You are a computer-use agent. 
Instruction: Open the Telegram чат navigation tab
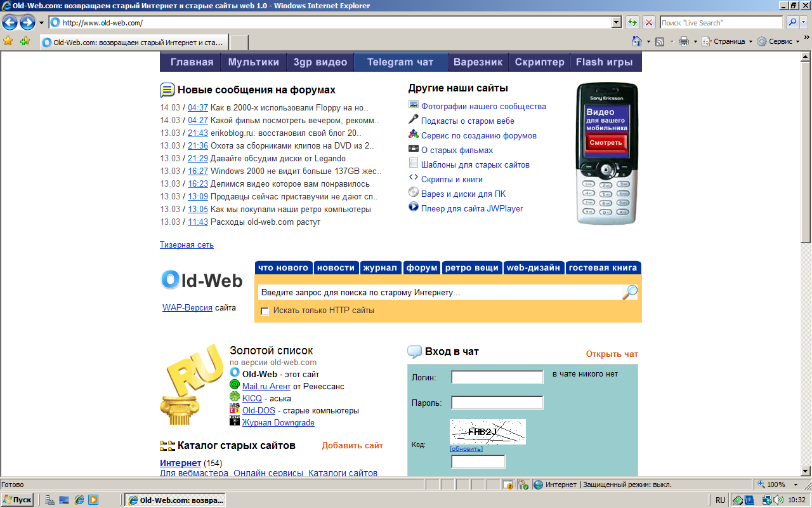(x=400, y=62)
